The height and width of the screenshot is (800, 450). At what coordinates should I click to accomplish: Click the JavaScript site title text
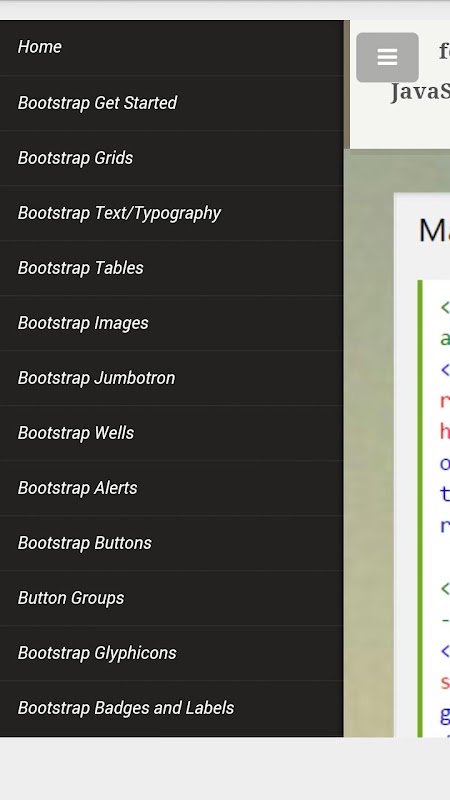[x=420, y=93]
